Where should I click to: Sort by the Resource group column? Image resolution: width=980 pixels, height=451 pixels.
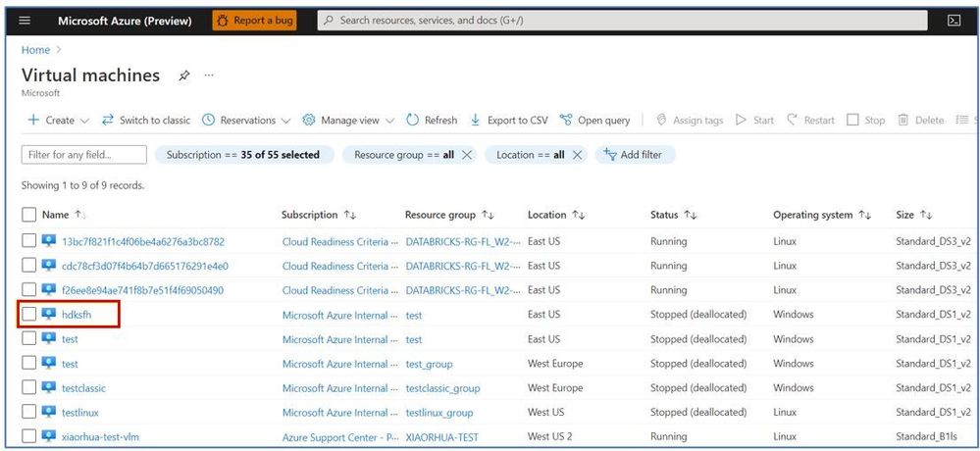point(449,215)
